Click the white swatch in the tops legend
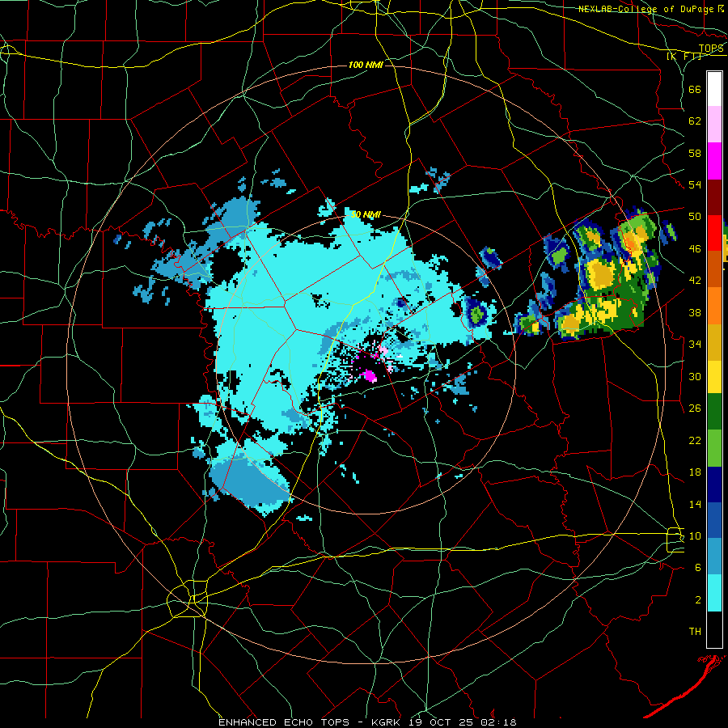The image size is (728, 728). coord(714,89)
